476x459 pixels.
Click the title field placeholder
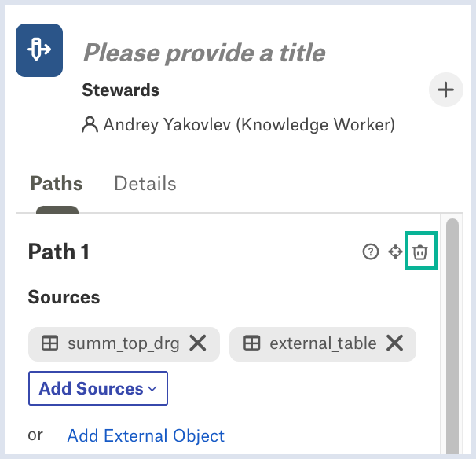click(204, 53)
